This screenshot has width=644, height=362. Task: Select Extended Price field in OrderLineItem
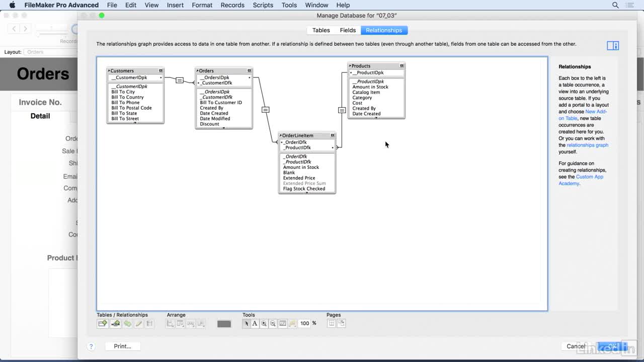click(299, 178)
